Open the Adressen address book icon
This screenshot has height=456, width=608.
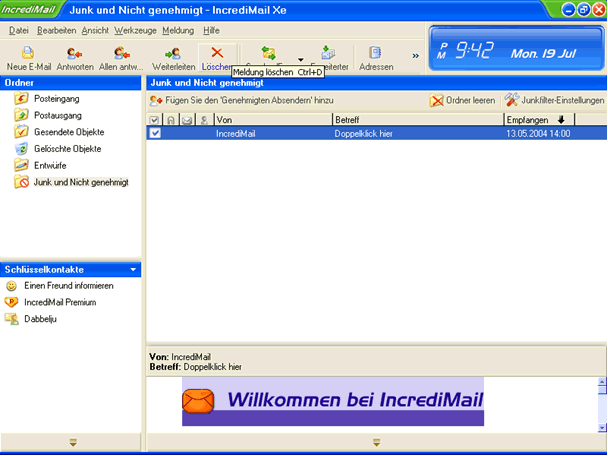point(375,52)
